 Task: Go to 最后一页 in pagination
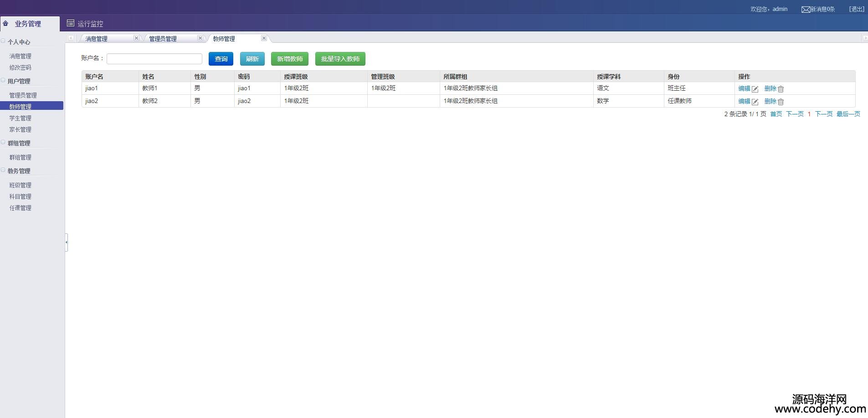pos(848,114)
